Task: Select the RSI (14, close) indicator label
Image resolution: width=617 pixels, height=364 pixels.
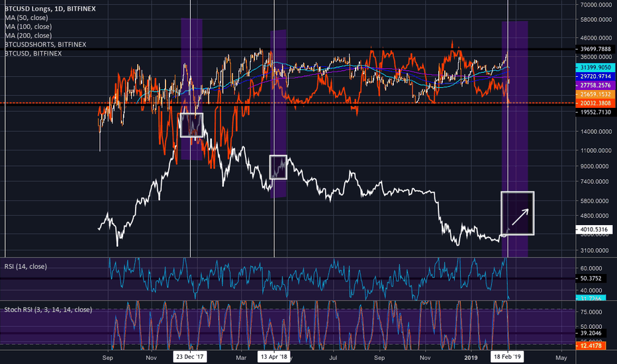Action: click(26, 267)
